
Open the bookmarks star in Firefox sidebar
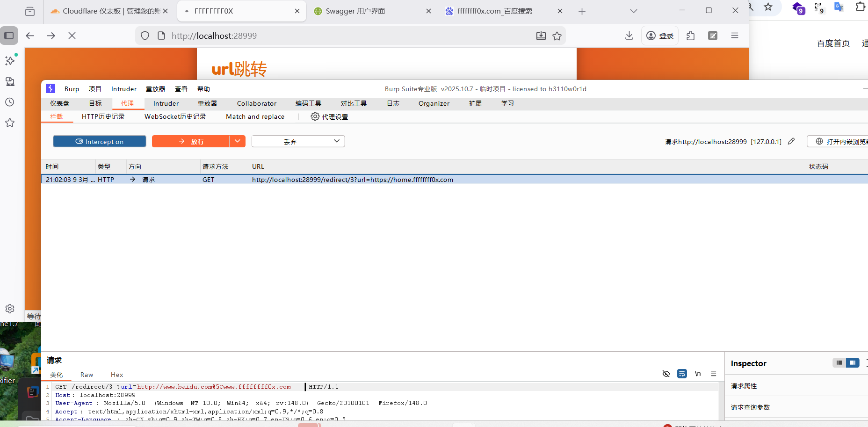pyautogui.click(x=10, y=123)
